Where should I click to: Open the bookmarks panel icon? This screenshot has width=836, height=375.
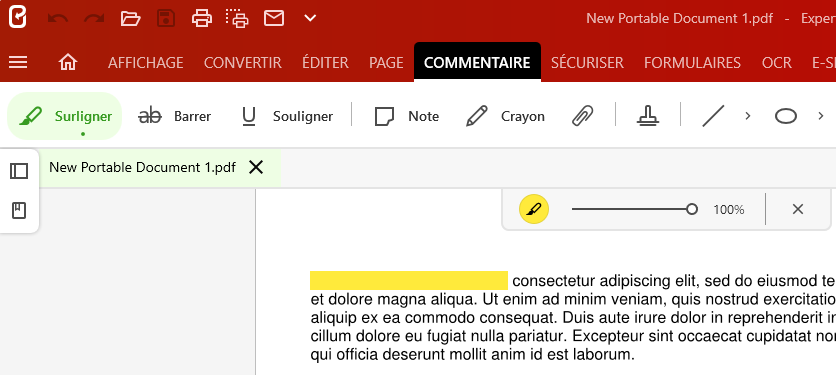[x=19, y=211]
